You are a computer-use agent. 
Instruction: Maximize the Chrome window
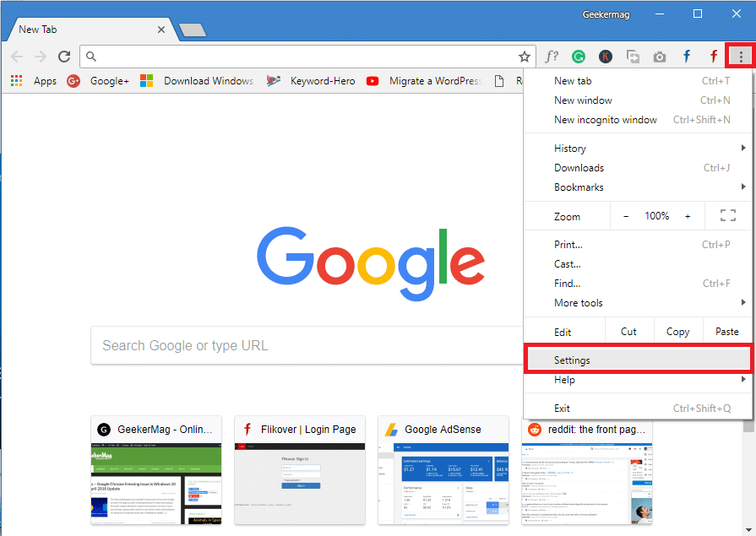click(698, 14)
